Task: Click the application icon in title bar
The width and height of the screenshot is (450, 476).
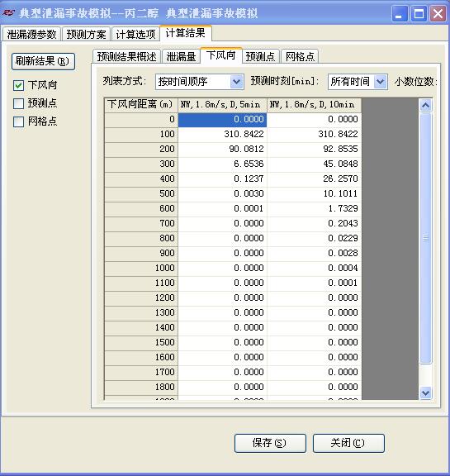Action: 8,13
